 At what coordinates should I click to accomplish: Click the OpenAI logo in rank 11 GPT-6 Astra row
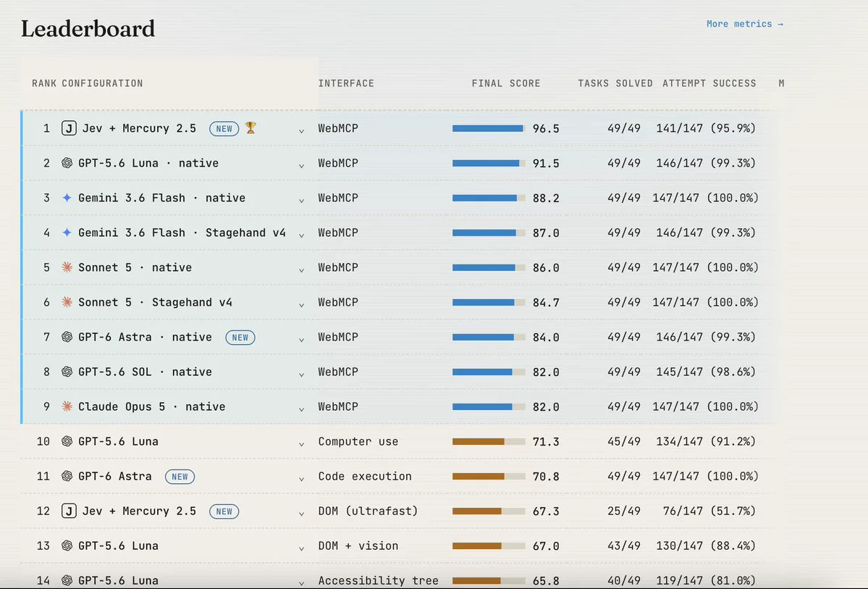coord(67,476)
